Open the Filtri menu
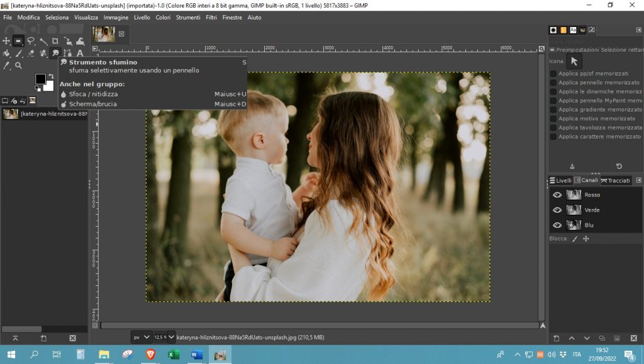This screenshot has width=644, height=364. 211,18
